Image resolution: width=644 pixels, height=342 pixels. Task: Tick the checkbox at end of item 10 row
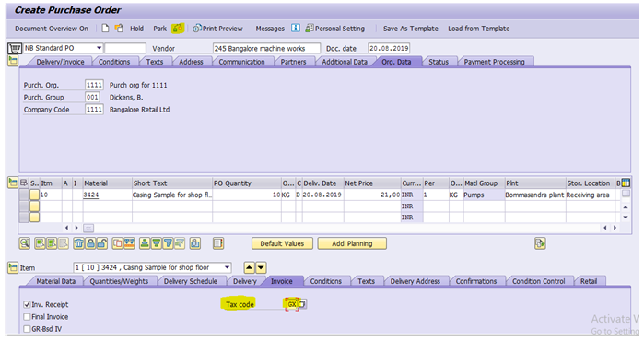[x=626, y=194]
